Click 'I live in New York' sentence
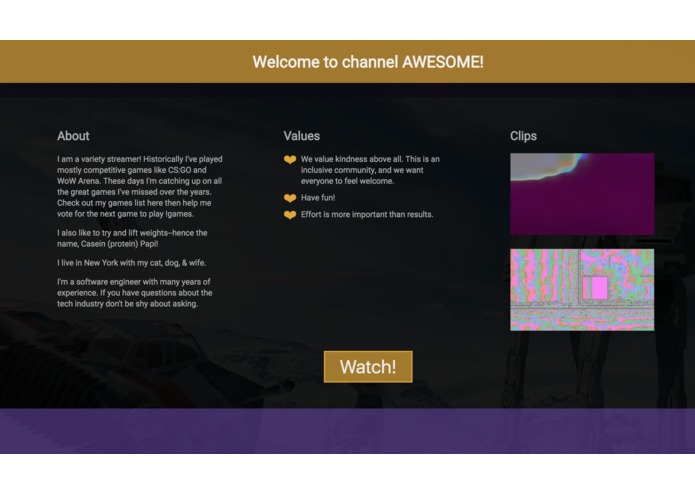 [x=131, y=263]
